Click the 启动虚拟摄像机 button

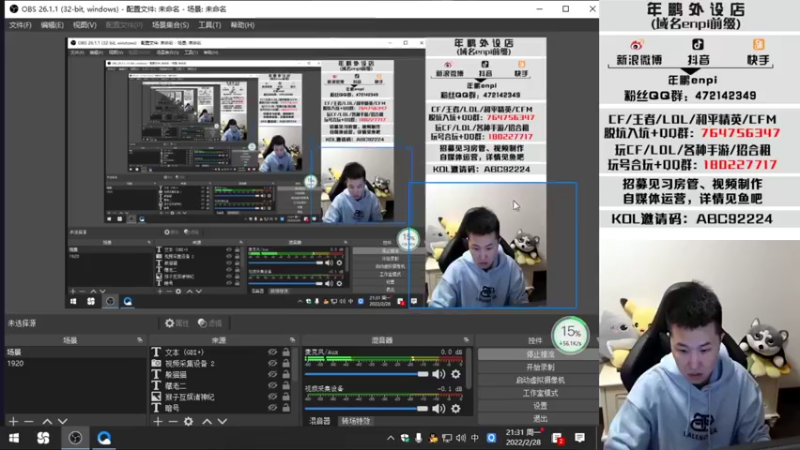539,380
